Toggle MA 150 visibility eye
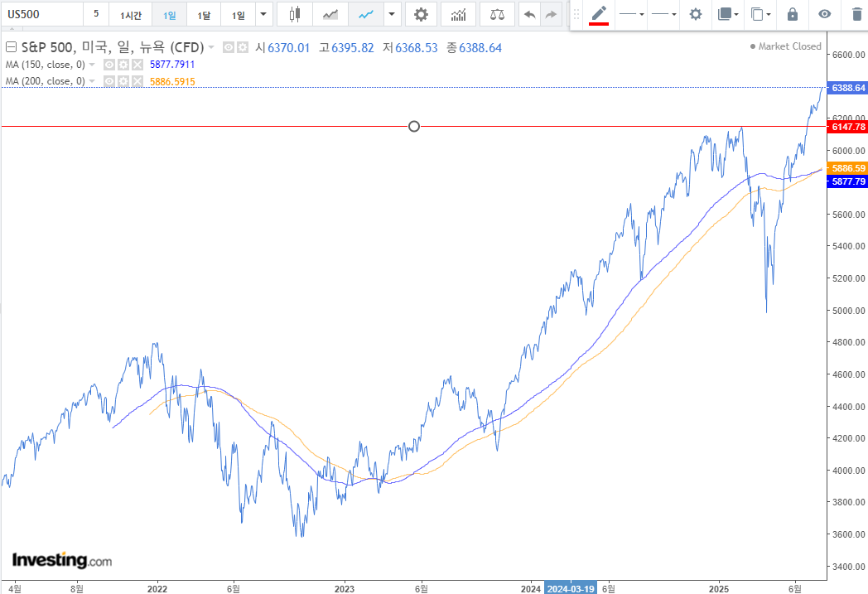Viewport: 868px width, 594px height. click(109, 65)
